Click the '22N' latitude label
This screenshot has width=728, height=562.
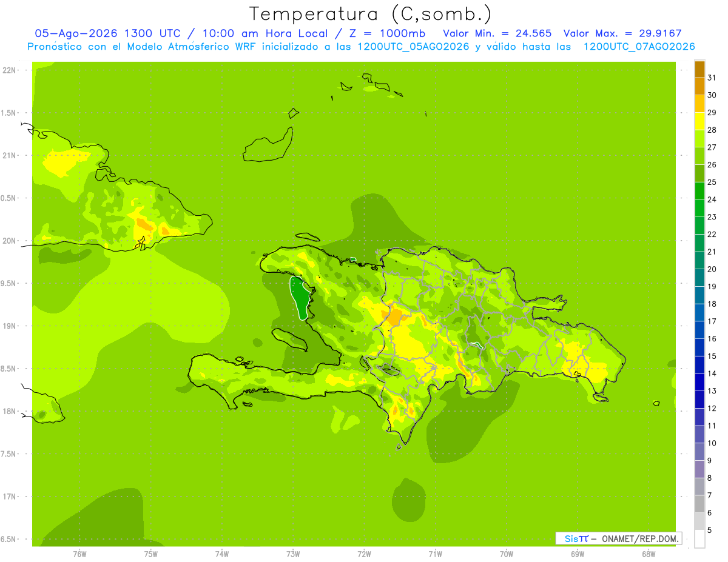pos(9,70)
